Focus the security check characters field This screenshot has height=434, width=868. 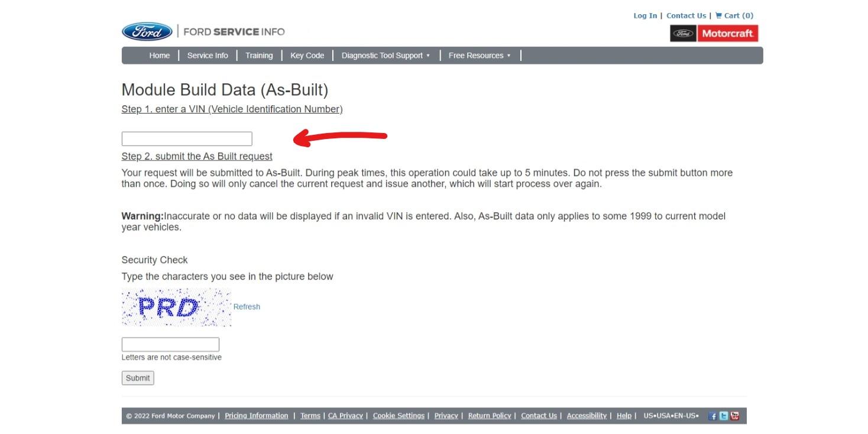point(170,345)
